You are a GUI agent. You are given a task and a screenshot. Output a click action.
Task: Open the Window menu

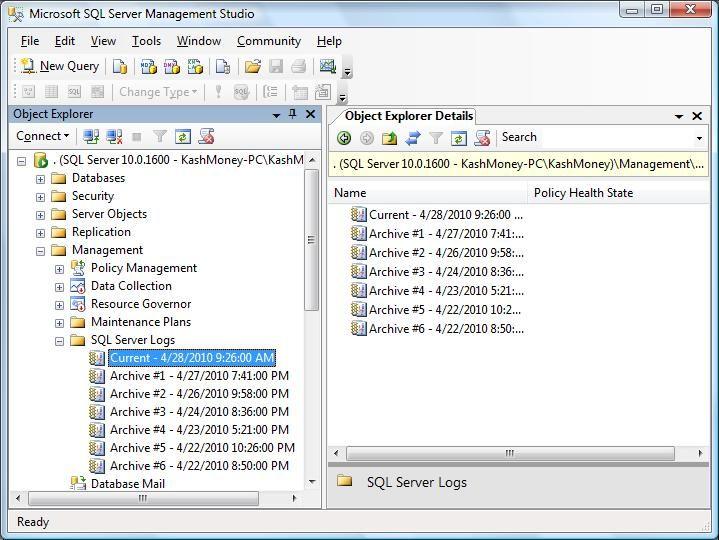click(199, 41)
